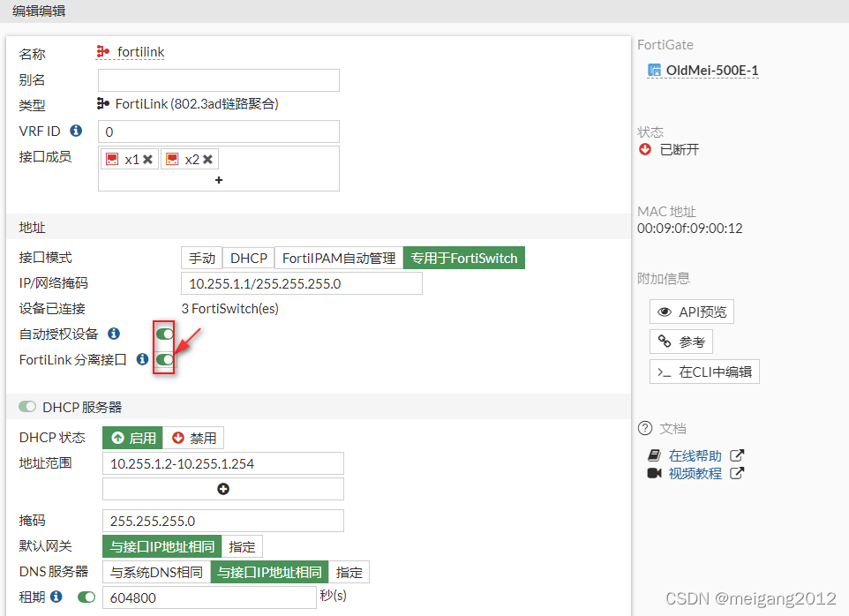The image size is (849, 616).
Task: Click external link icon beside 在线帮助
Action: click(737, 455)
